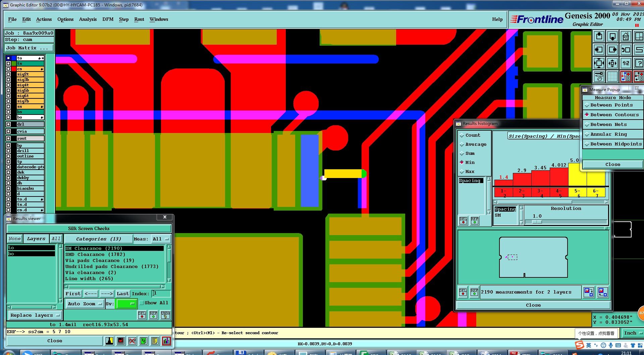
Task: Click the question mark help icon
Action: [x=639, y=63]
